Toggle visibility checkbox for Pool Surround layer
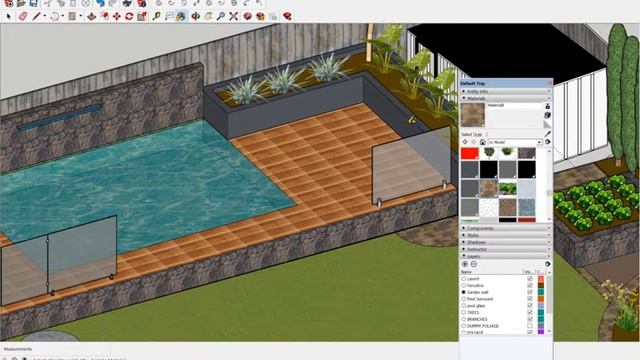The width and height of the screenshot is (640, 360). pyautogui.click(x=530, y=299)
